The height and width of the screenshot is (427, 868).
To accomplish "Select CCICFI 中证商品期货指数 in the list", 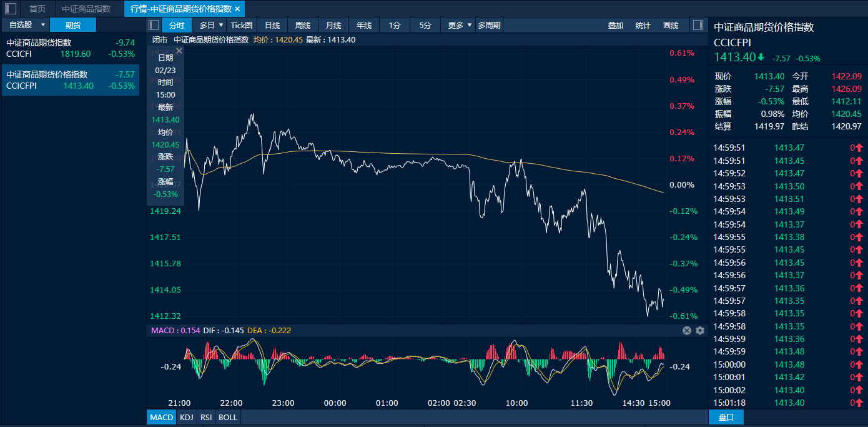I will coord(70,48).
